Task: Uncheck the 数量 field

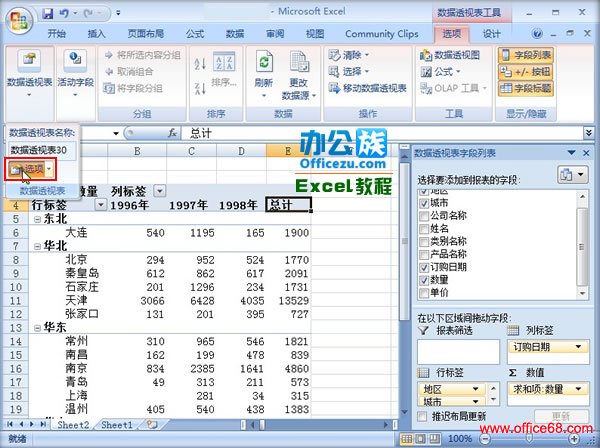Action: pos(424,280)
